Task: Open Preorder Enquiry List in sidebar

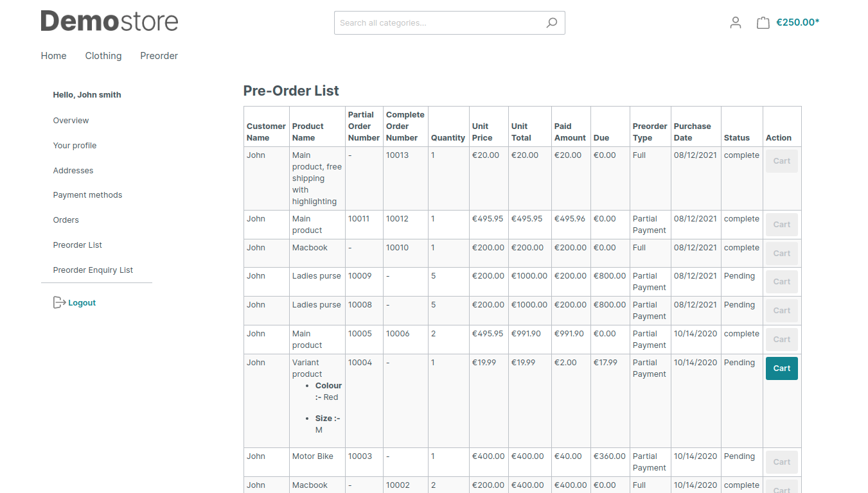Action: pos(93,270)
